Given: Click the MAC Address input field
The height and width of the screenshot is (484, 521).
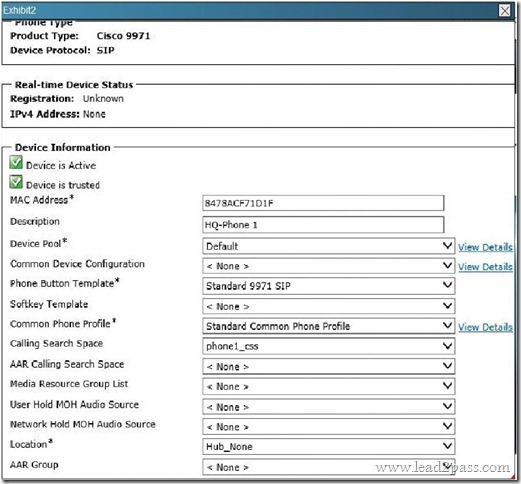Looking at the screenshot, I should (x=323, y=203).
